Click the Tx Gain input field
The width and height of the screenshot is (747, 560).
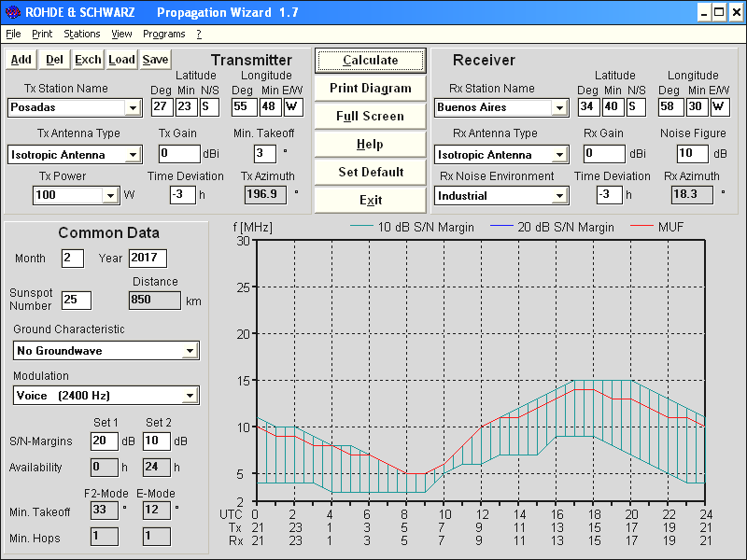click(x=179, y=154)
